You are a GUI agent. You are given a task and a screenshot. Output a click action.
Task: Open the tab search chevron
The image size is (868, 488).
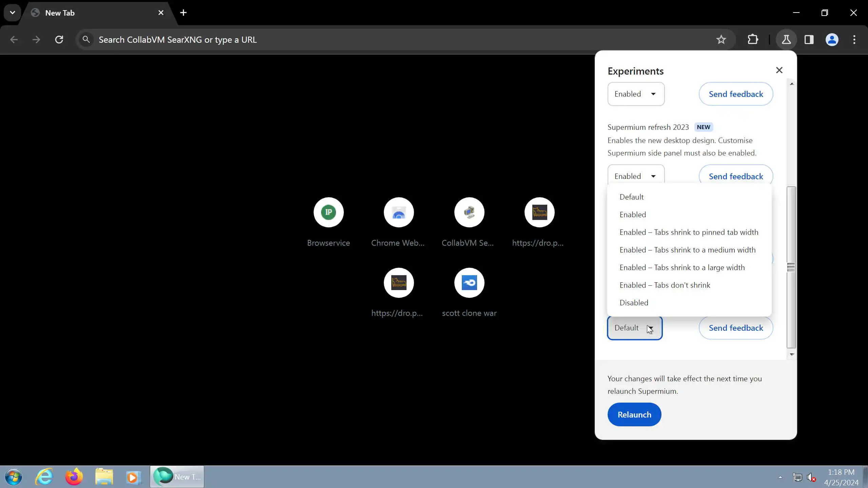13,13
